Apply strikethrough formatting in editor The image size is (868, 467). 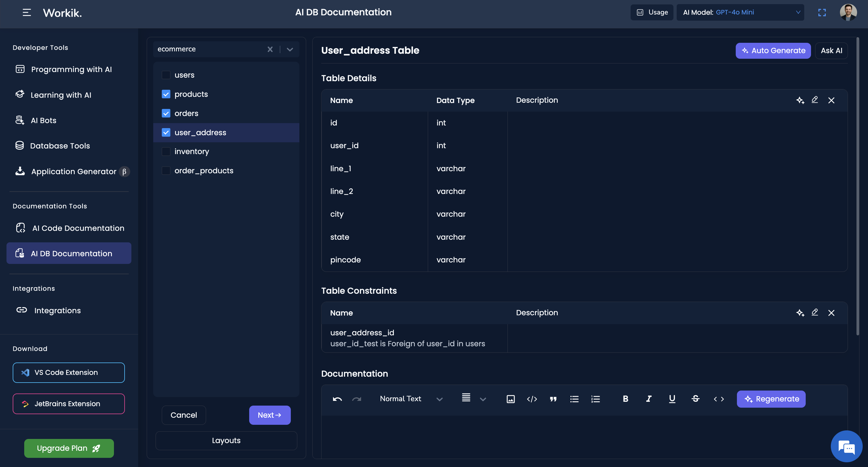695,399
